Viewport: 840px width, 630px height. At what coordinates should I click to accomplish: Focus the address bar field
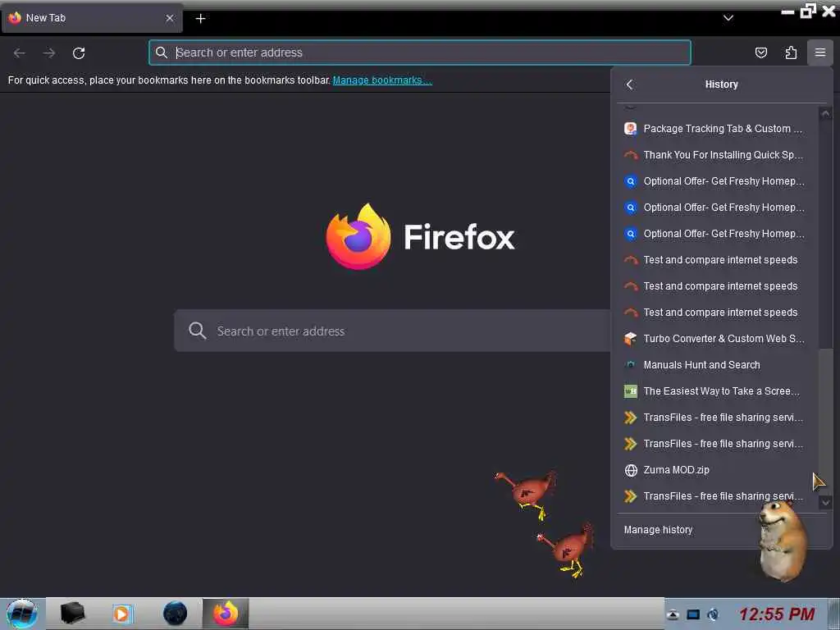(420, 52)
